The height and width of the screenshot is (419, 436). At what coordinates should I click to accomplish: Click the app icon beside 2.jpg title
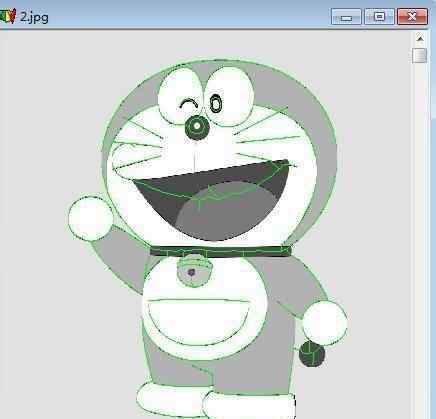point(7,16)
